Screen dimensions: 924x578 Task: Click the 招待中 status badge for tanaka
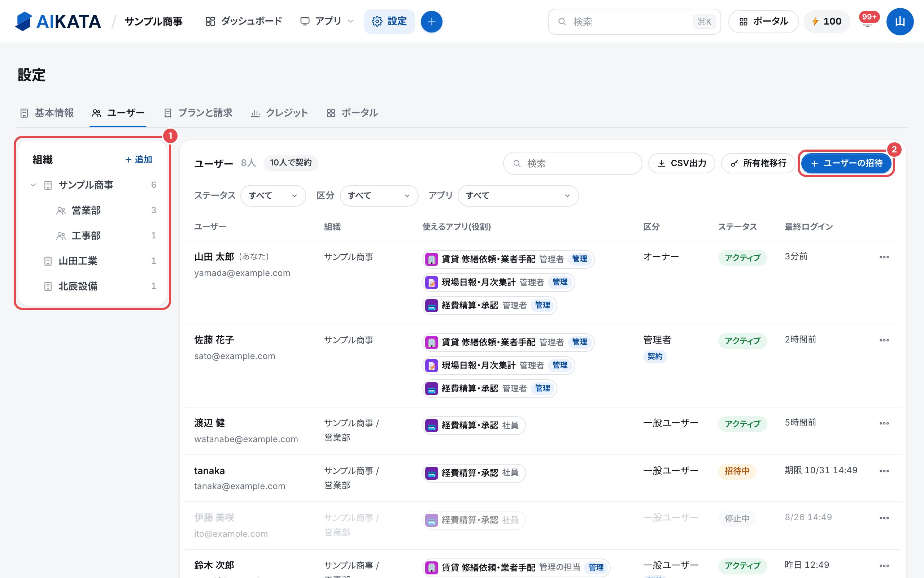tap(737, 471)
